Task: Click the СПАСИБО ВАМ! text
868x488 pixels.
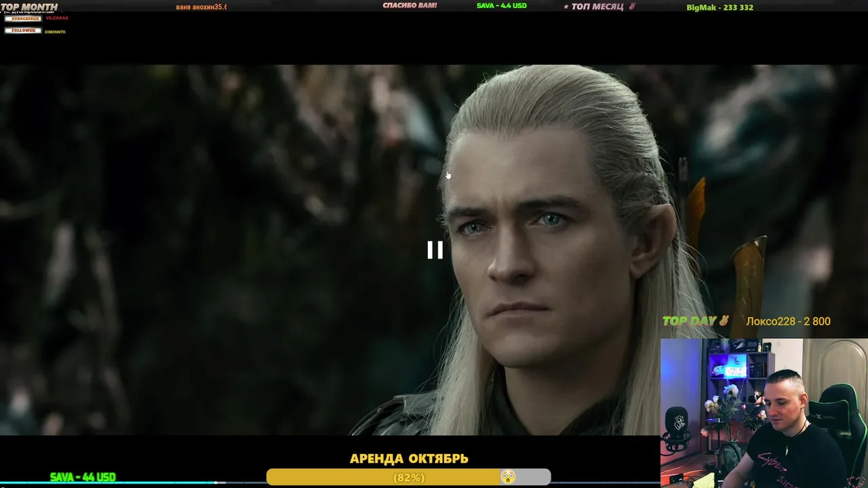Action: (x=410, y=5)
